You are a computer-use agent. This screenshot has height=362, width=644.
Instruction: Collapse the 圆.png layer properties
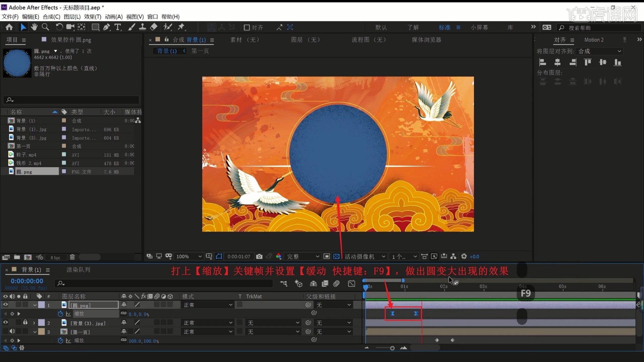tap(35, 305)
